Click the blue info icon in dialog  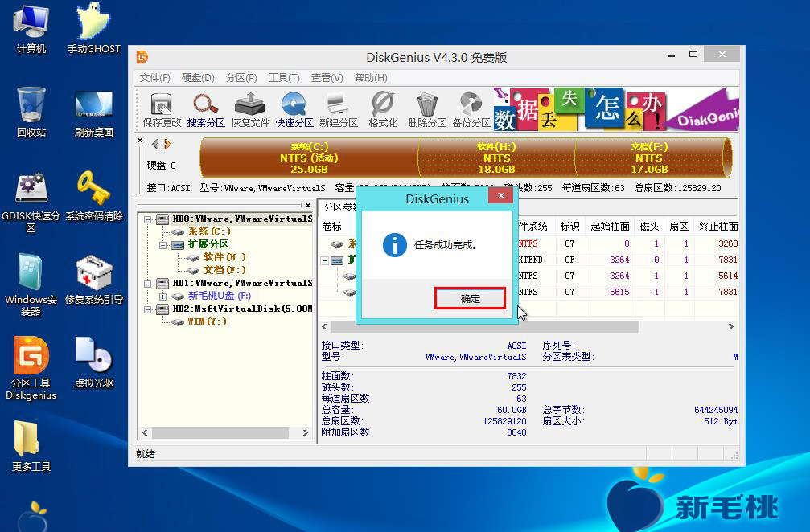tap(395, 244)
